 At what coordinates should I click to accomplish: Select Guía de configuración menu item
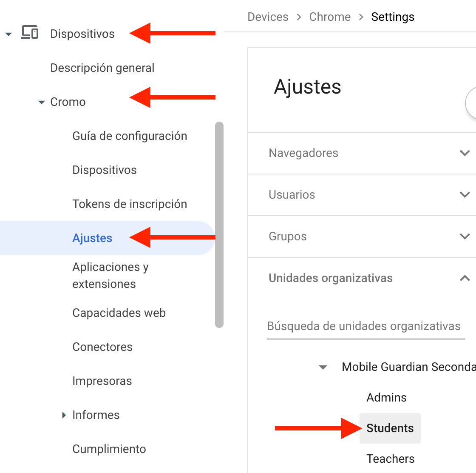pyautogui.click(x=130, y=136)
